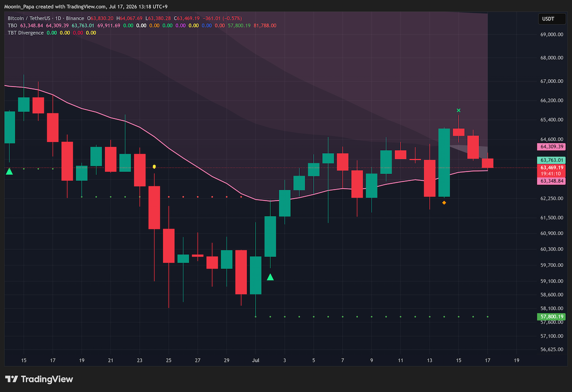Click the green 57,800.19 support price label
This screenshot has height=392, width=572.
552,317
